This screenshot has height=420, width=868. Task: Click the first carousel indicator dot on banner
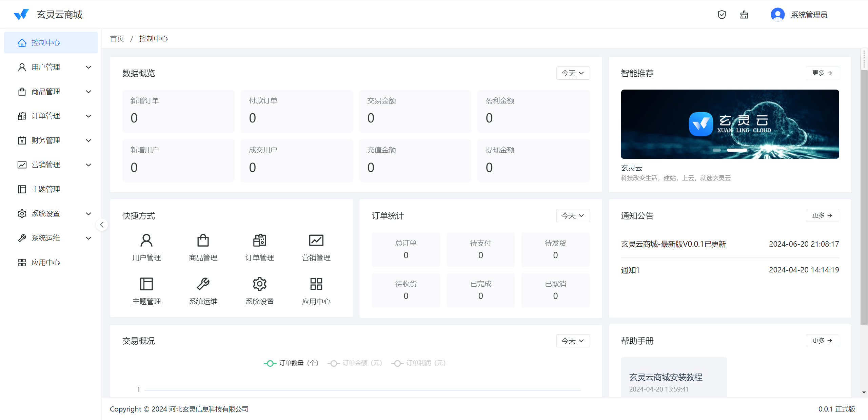[716, 150]
